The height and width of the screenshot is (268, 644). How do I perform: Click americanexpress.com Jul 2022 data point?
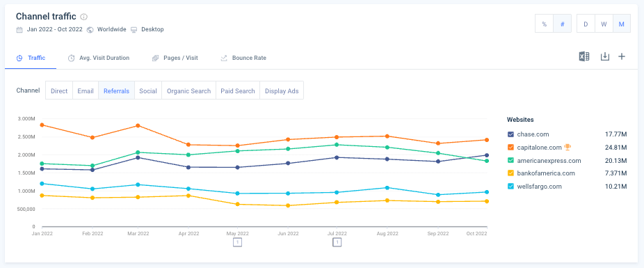337,145
